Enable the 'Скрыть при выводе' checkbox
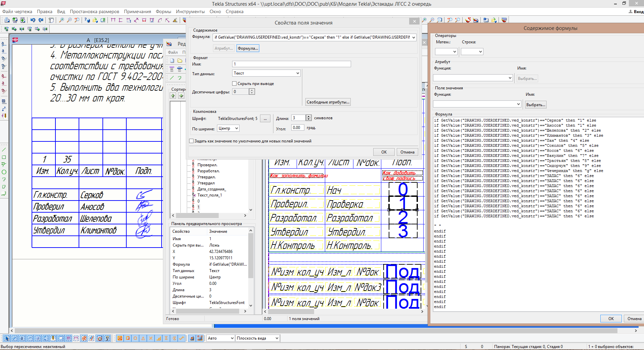 (x=234, y=84)
